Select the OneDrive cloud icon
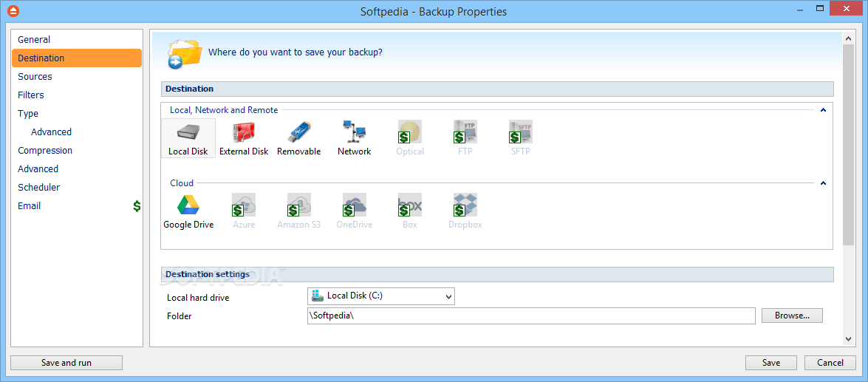 [355, 211]
